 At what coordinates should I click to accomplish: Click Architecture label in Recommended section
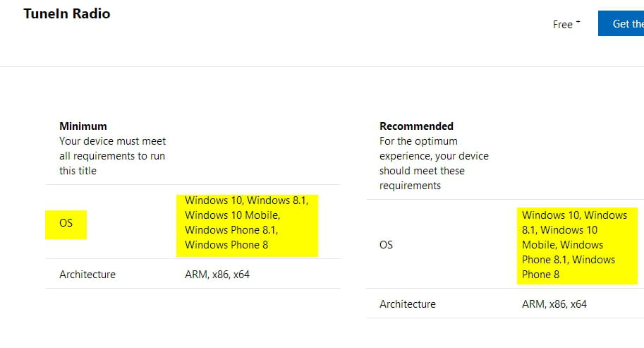(x=408, y=304)
